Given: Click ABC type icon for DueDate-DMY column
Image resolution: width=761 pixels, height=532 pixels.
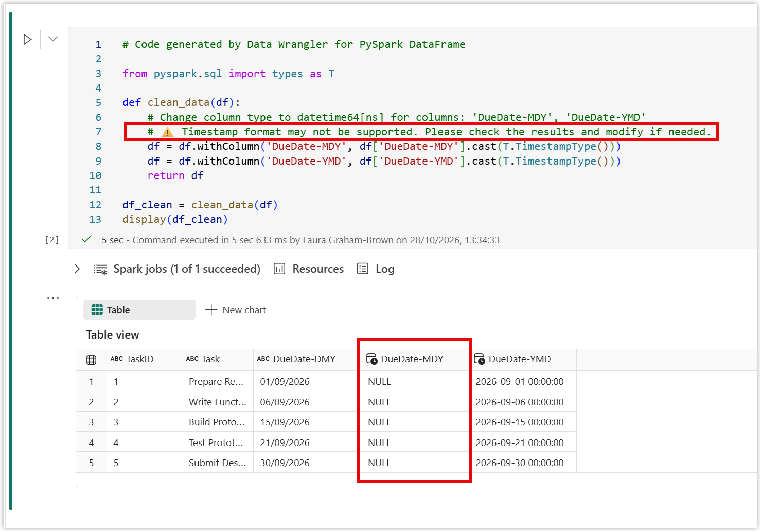Looking at the screenshot, I should coord(263,359).
